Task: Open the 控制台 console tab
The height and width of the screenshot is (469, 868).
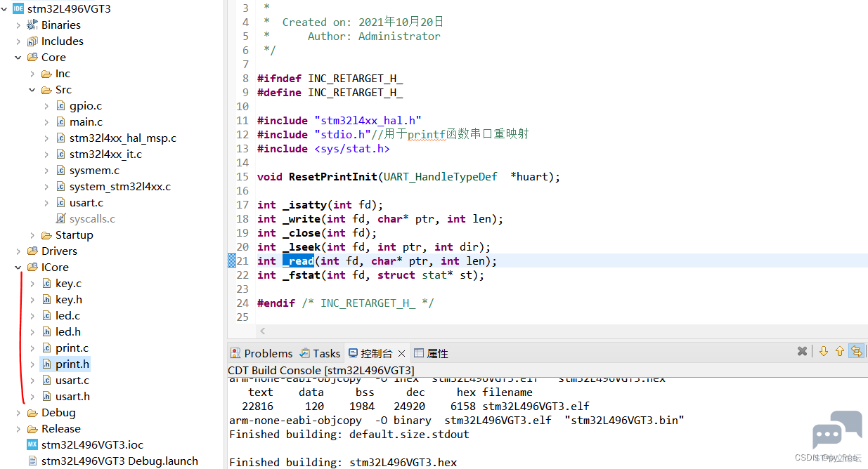Action: click(370, 353)
